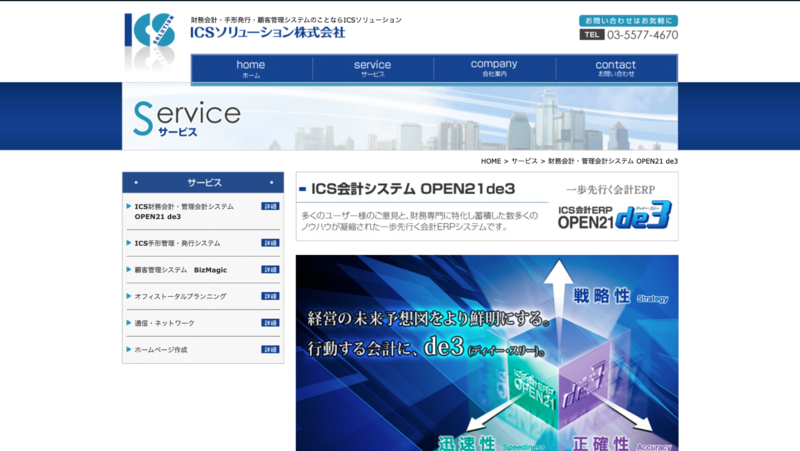Click 詳細 badge for ICS手形管理 row
This screenshot has width=800, height=451.
[x=270, y=243]
